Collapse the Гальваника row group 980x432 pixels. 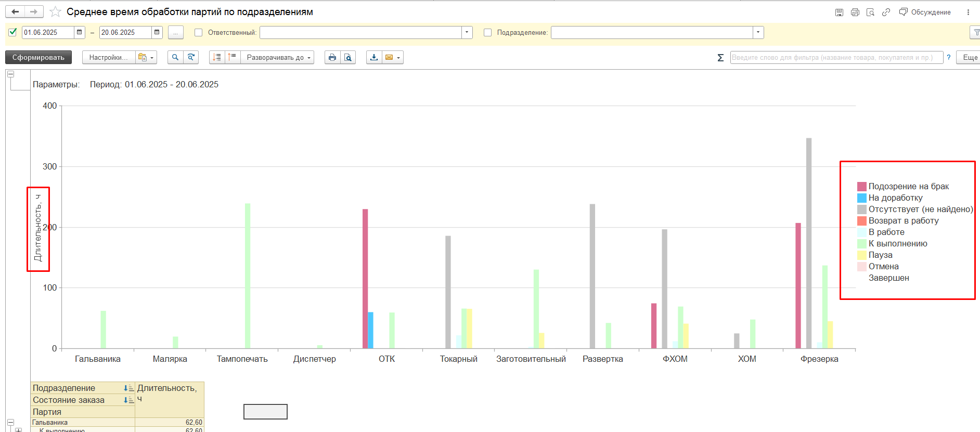click(x=10, y=422)
